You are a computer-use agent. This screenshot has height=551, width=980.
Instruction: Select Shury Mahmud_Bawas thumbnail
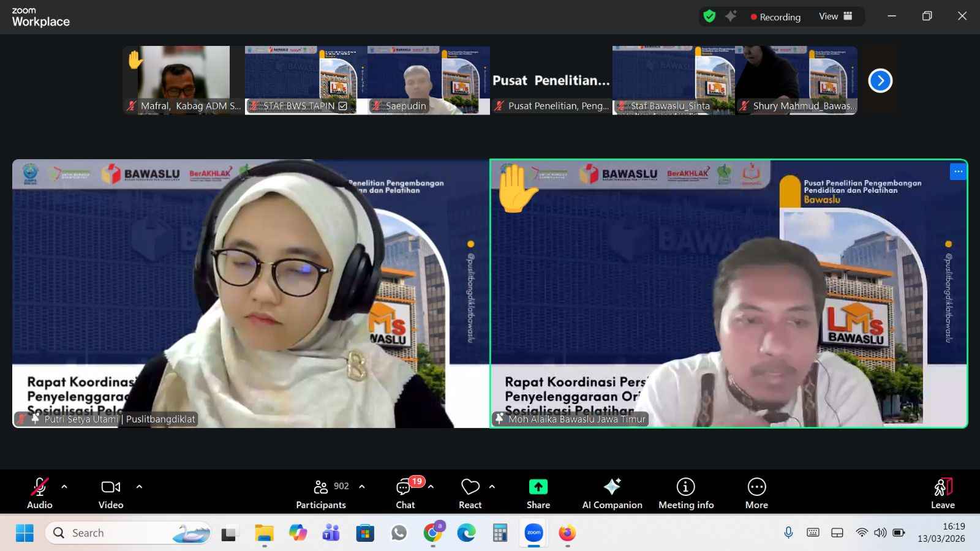(x=796, y=80)
